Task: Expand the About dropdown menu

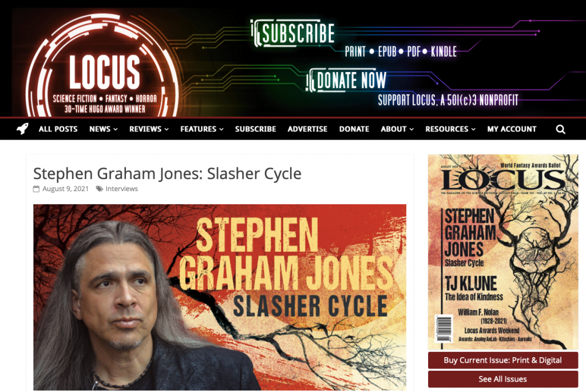Action: pyautogui.click(x=397, y=129)
